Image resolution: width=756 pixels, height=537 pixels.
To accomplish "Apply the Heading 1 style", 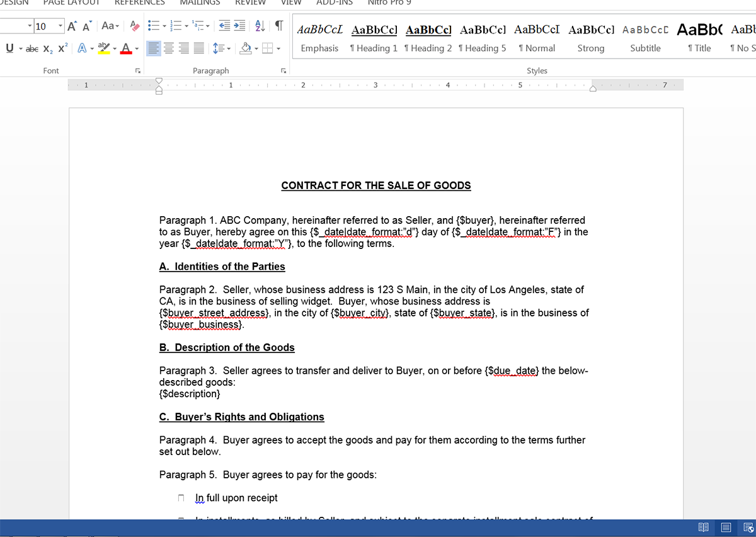I will (x=374, y=38).
